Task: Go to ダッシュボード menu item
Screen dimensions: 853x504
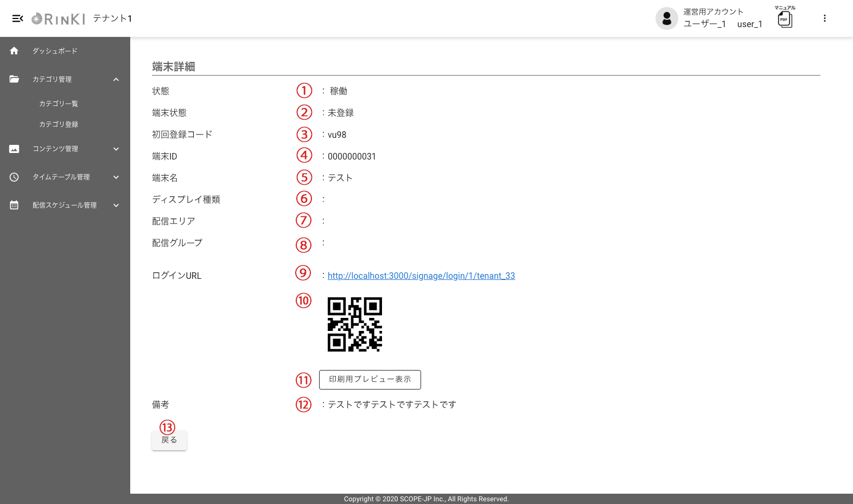Action: (55, 51)
